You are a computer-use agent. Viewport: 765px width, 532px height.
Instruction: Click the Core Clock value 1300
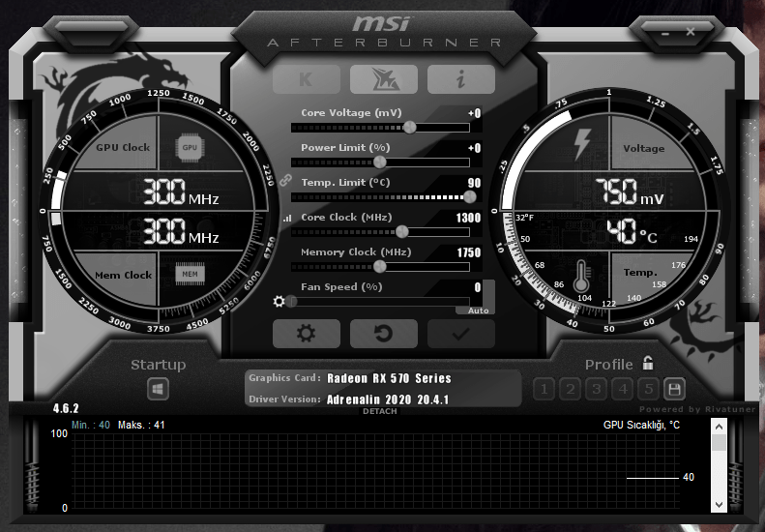click(468, 218)
